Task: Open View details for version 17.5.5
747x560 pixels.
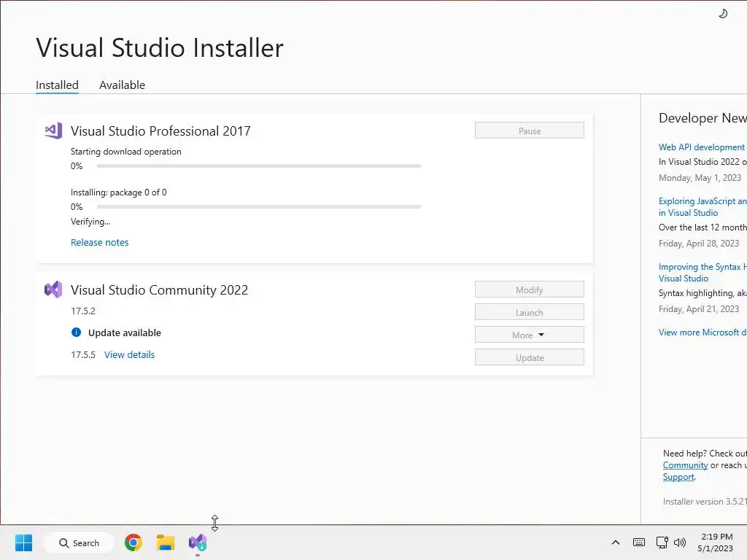Action: (130, 355)
